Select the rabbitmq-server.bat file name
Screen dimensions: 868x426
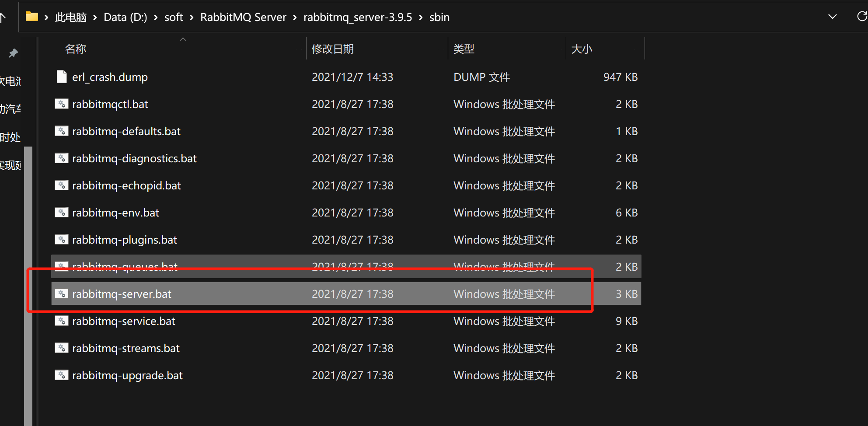[122, 294]
